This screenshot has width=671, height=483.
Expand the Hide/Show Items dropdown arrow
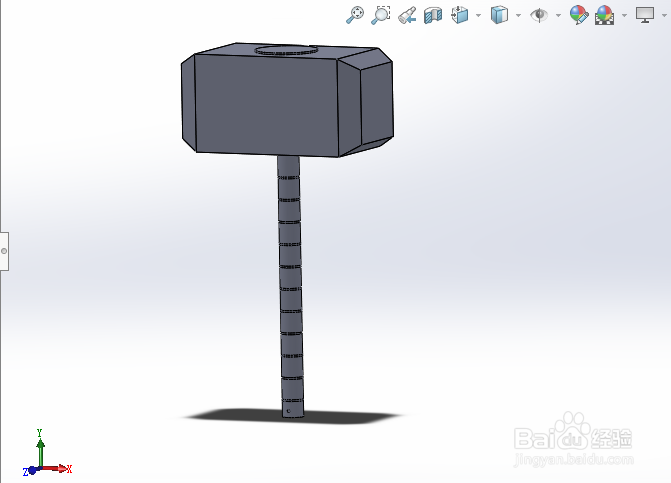click(558, 15)
